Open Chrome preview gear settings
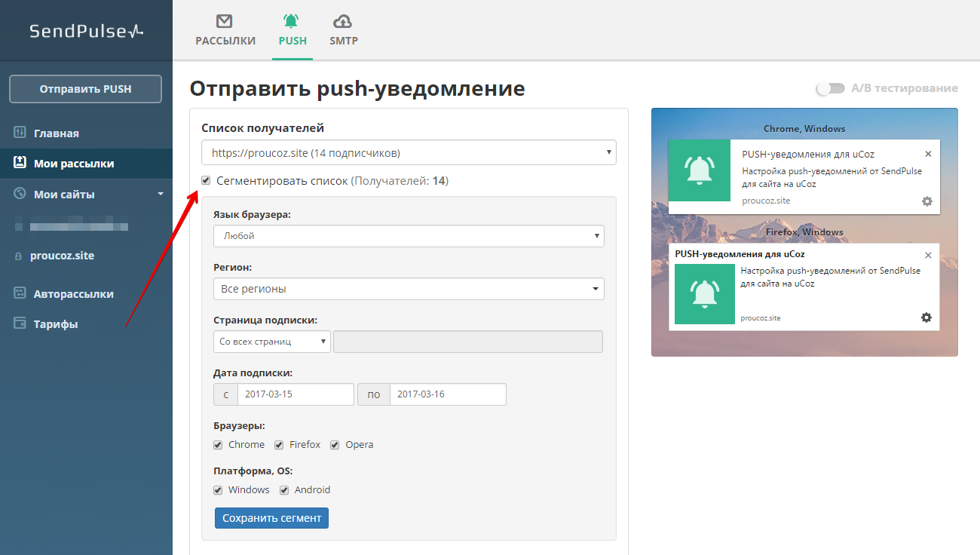The height and width of the screenshot is (555, 980). pyautogui.click(x=927, y=201)
